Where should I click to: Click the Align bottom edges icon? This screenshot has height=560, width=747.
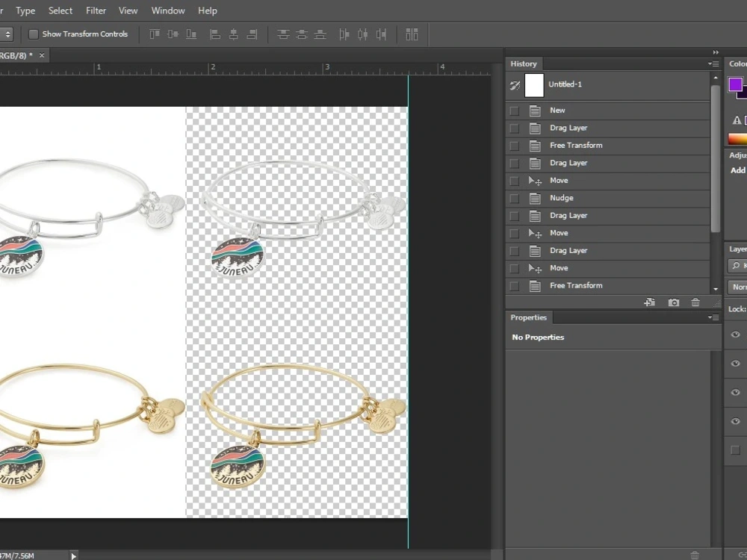tap(191, 34)
